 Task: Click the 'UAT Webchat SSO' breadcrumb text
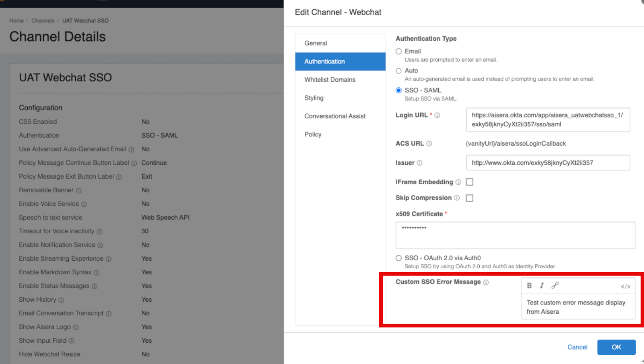[x=85, y=21]
